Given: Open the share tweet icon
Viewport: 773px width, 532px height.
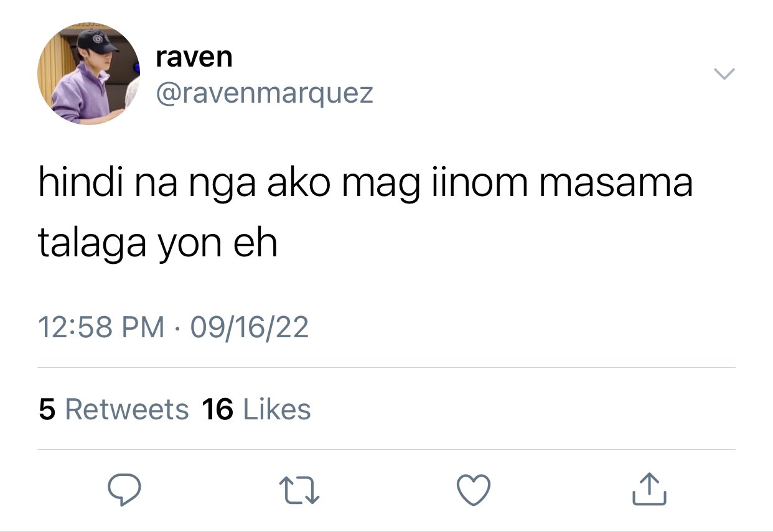Looking at the screenshot, I should tap(649, 488).
